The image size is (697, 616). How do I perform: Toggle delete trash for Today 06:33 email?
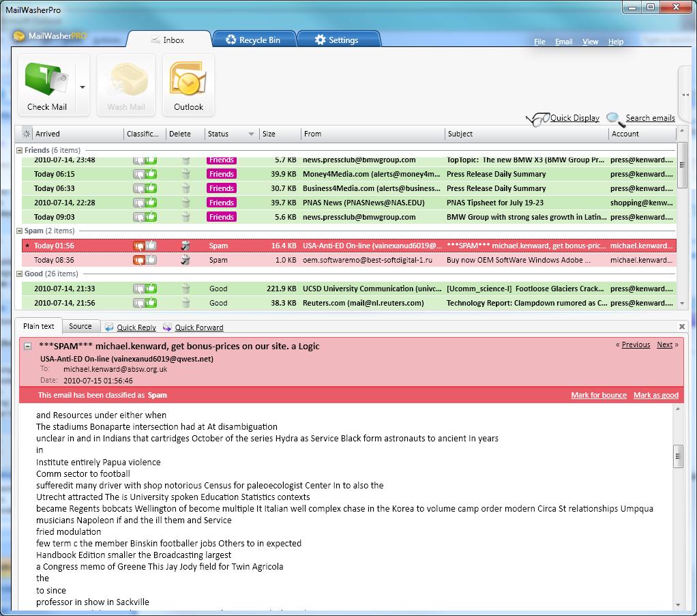pos(186,188)
